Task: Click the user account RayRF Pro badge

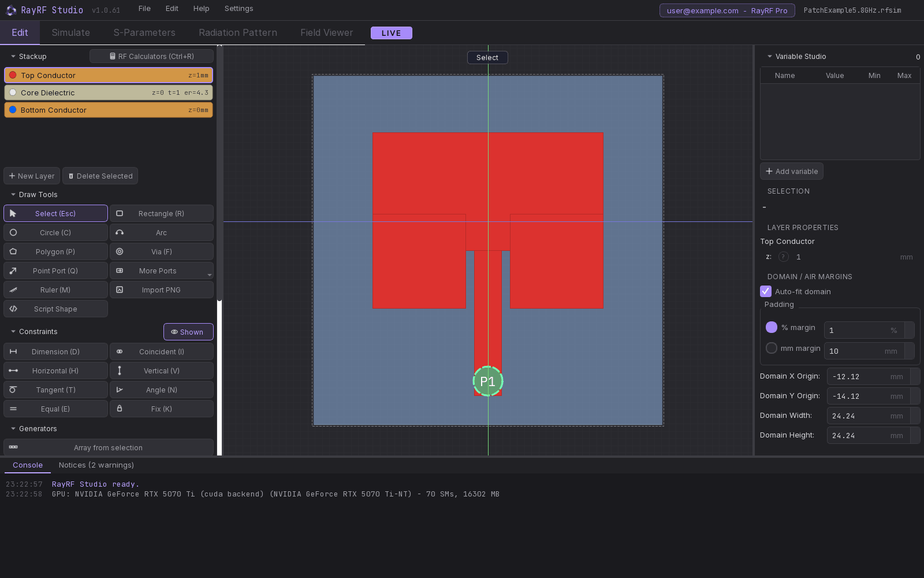Action: [727, 10]
